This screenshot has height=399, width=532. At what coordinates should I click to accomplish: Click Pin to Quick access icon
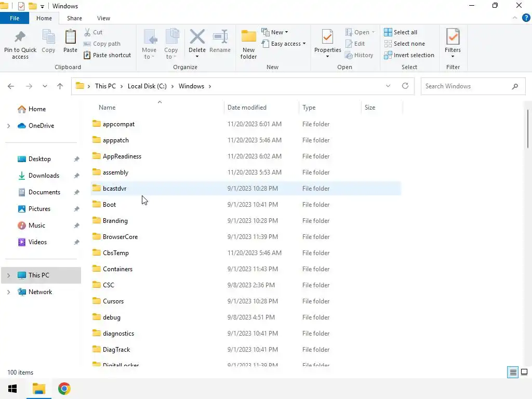coord(20,37)
